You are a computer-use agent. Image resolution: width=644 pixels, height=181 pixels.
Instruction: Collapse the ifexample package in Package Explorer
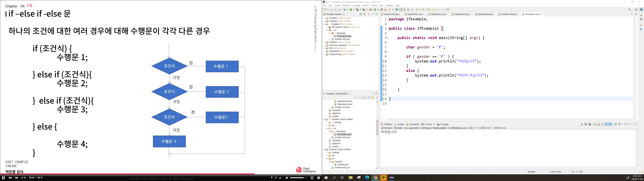(330, 33)
